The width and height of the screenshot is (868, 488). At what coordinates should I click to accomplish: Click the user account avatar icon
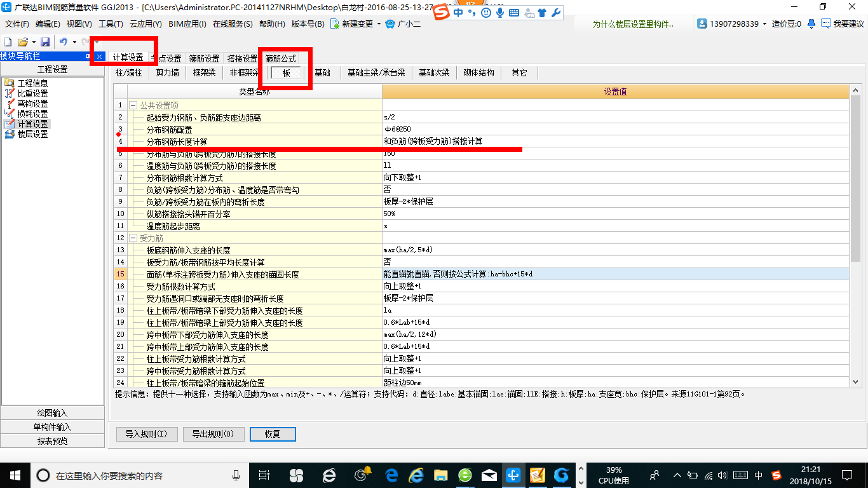click(702, 24)
